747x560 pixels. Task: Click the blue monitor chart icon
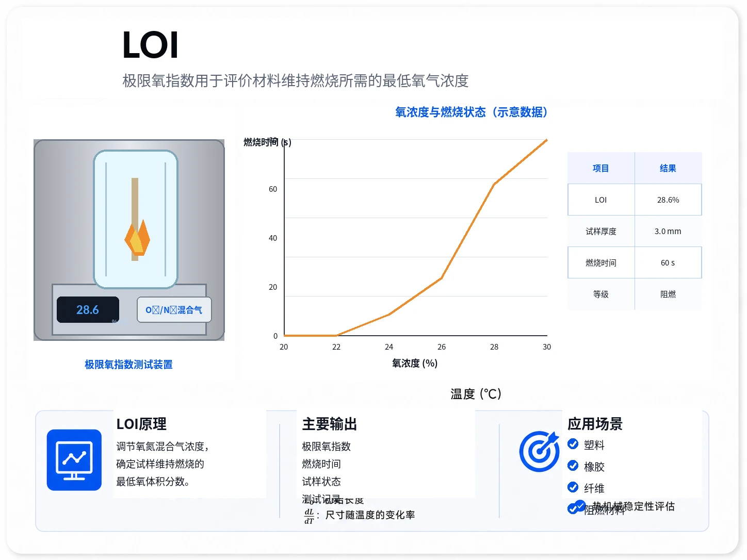click(x=74, y=460)
